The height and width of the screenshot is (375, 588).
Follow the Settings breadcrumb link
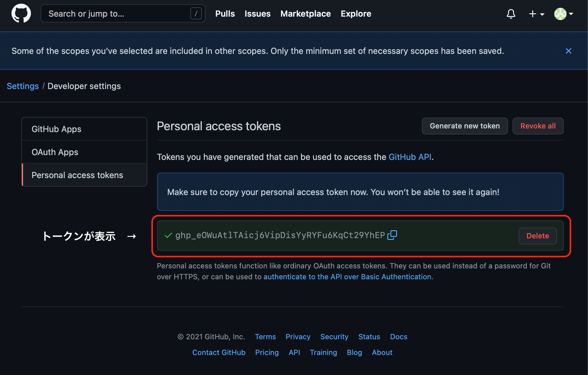pyautogui.click(x=23, y=86)
